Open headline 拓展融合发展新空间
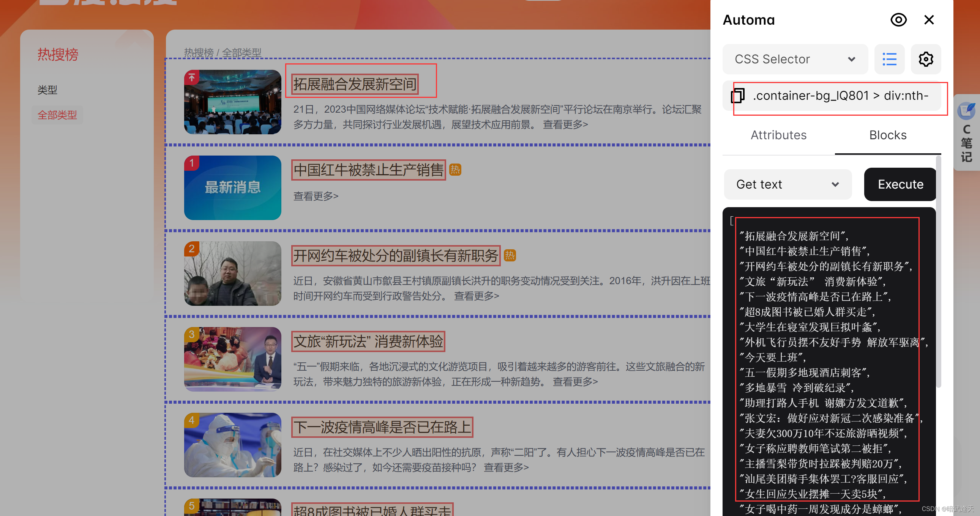 point(355,84)
